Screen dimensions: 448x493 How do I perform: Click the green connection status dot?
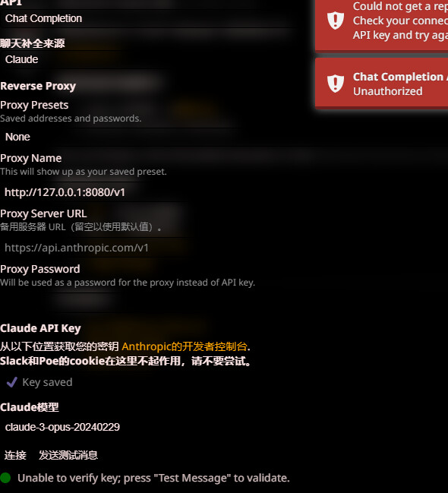(5, 478)
